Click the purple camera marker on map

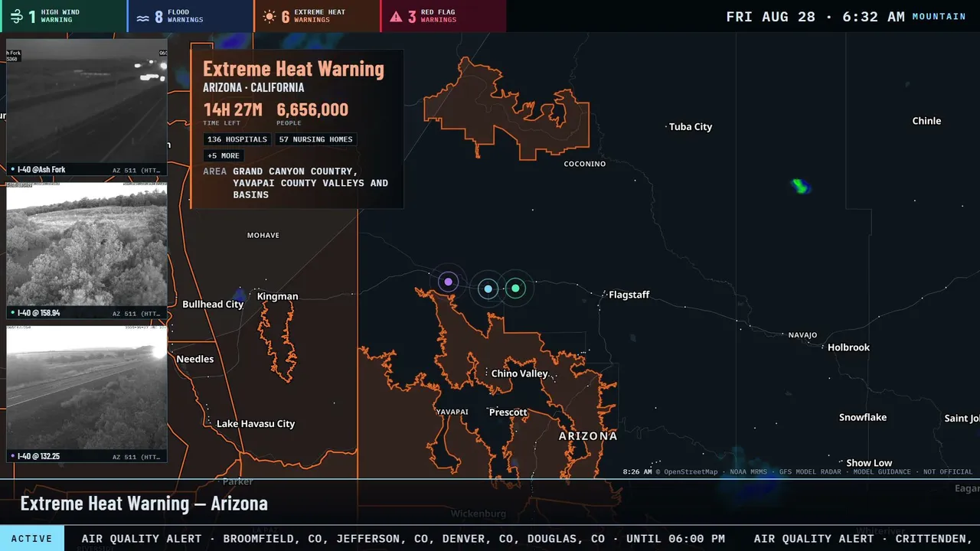[448, 282]
